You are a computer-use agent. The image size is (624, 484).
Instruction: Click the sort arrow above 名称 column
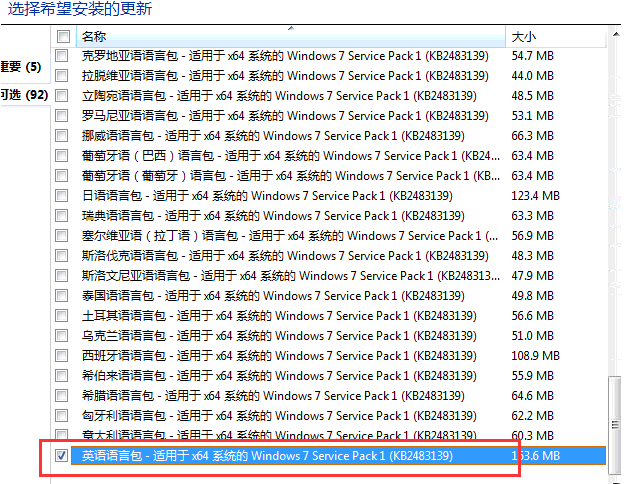click(x=290, y=30)
